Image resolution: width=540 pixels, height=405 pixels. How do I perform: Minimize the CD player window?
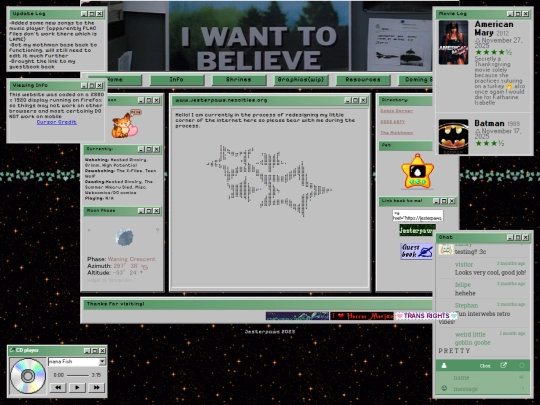87,351
